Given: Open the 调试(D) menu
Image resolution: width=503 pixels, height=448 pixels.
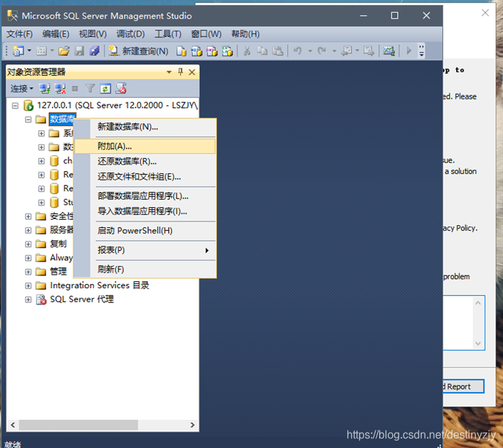Looking at the screenshot, I should pyautogui.click(x=131, y=34).
